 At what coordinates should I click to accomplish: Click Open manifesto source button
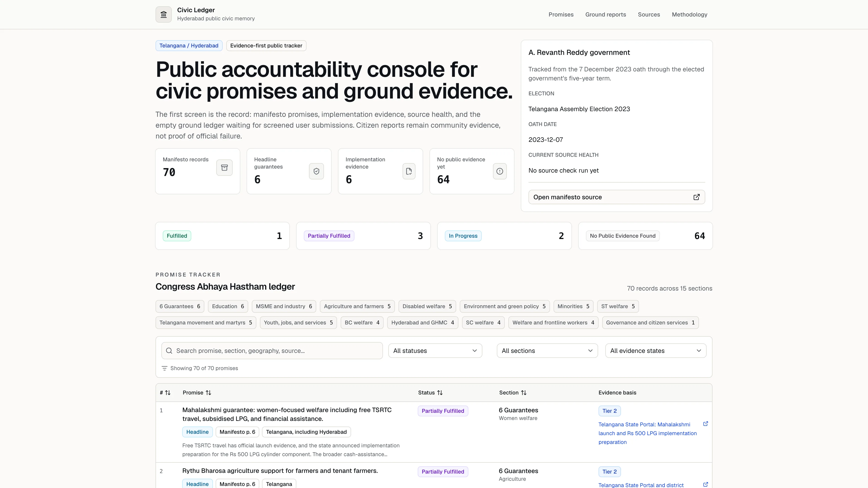pyautogui.click(x=617, y=197)
